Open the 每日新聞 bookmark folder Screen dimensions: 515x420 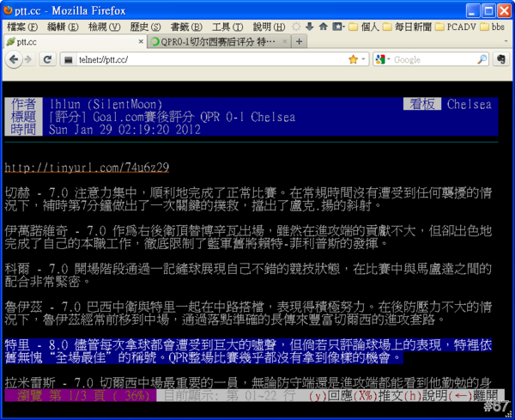click(x=407, y=27)
